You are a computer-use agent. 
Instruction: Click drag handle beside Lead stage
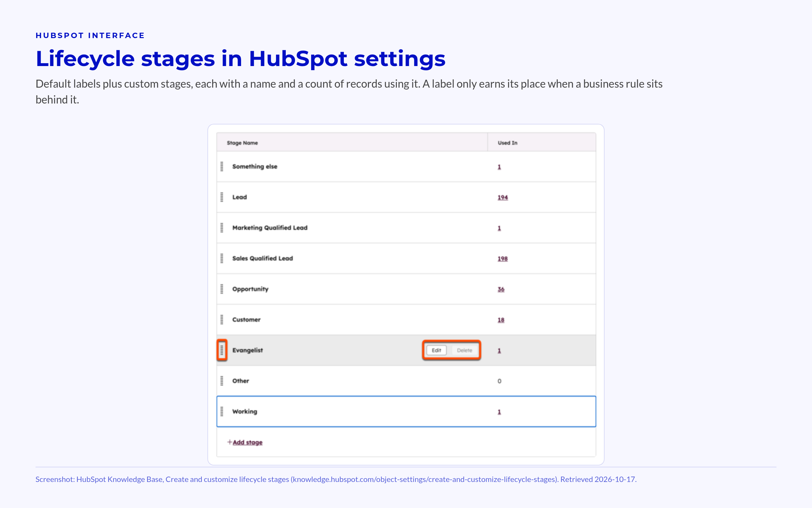pyautogui.click(x=222, y=197)
